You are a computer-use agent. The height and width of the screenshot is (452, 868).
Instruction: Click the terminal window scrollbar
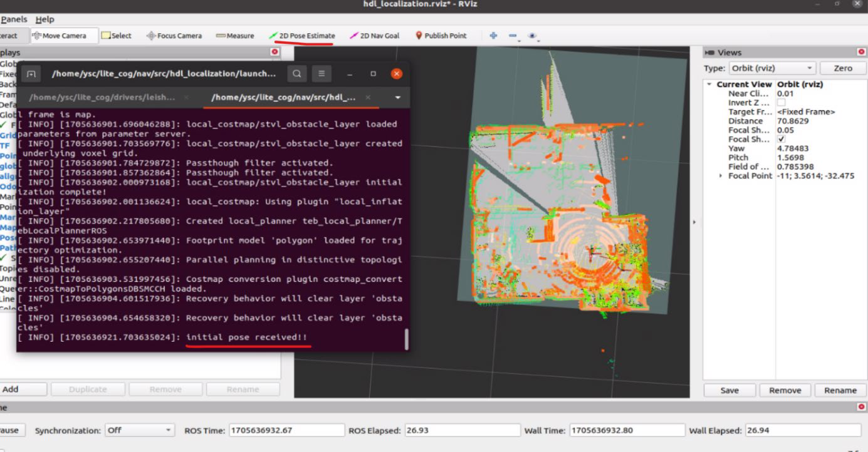click(407, 339)
